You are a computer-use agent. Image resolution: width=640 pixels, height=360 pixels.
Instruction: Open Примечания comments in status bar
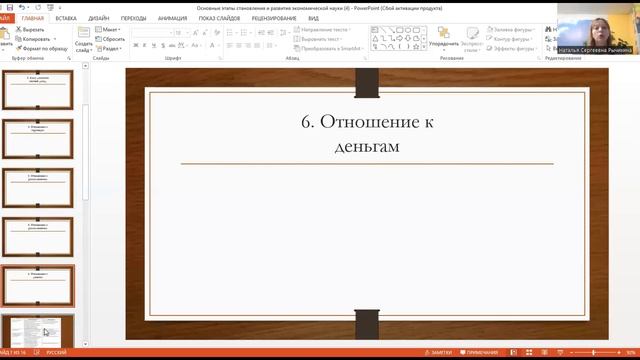pos(479,352)
